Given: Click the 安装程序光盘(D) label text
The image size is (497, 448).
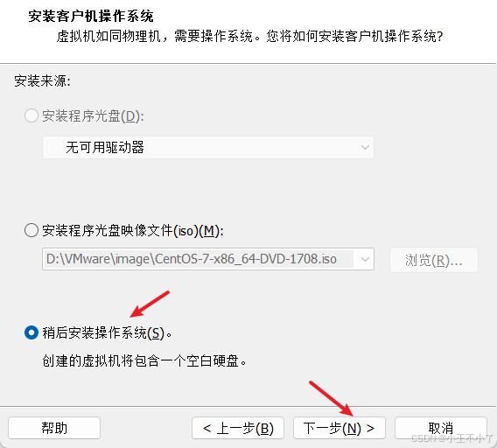Looking at the screenshot, I should point(93,116).
